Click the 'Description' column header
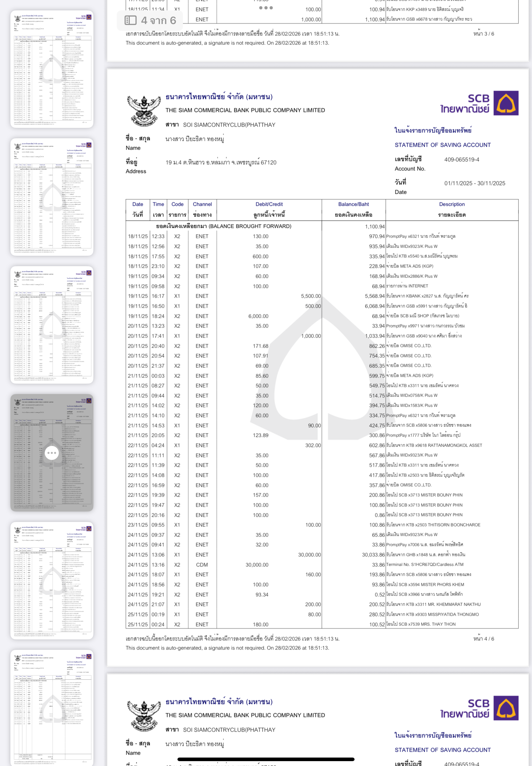The height and width of the screenshot is (766, 532). [451, 204]
